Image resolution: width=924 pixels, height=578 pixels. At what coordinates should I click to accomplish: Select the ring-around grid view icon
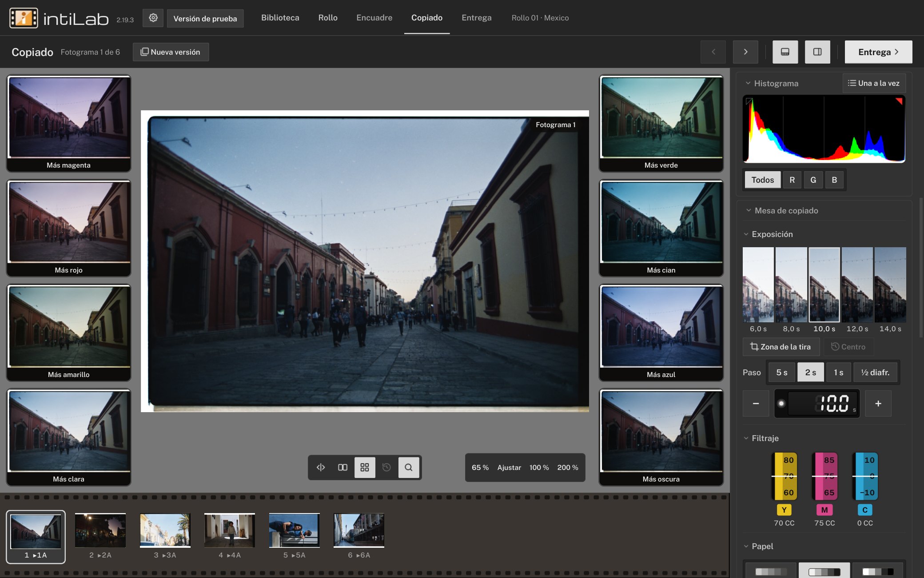tap(365, 467)
